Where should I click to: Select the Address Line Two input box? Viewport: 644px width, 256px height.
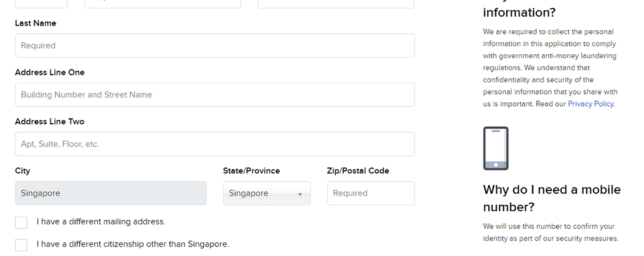click(215, 144)
